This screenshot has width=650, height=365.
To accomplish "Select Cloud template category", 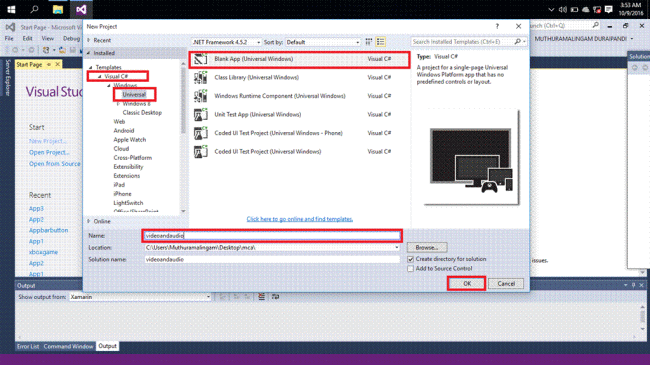I will 121,149.
